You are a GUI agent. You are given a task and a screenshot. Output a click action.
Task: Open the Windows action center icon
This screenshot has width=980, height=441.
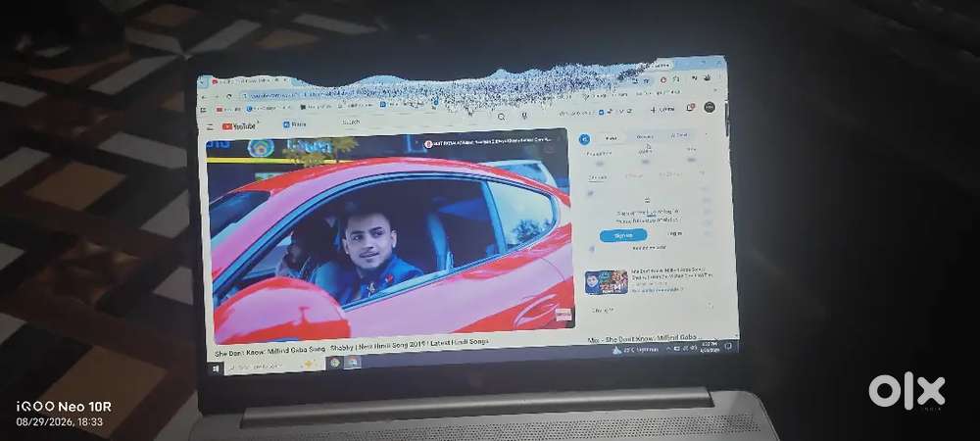point(729,345)
